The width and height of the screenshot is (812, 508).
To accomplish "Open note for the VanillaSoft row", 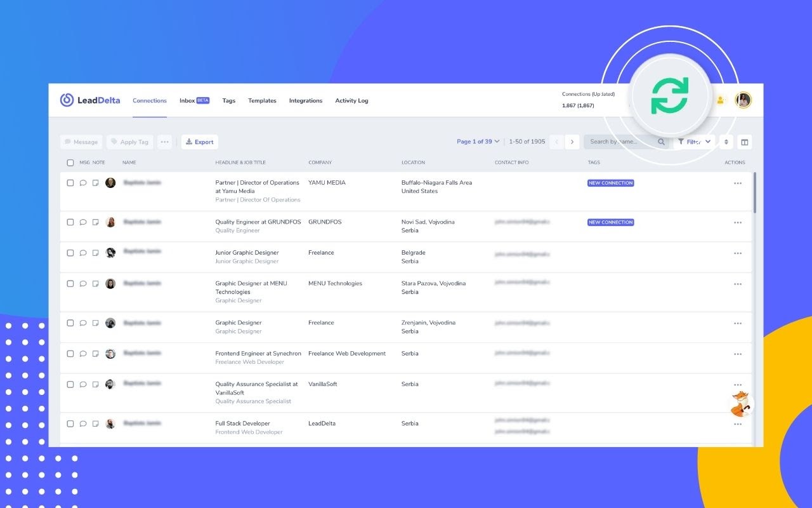I will coord(95,384).
